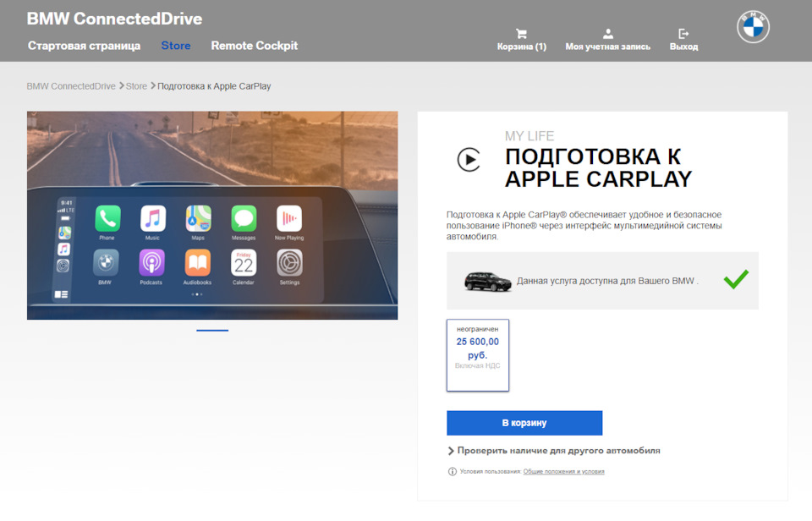The width and height of the screenshot is (812, 521).
Task: Open Общие положения и условия link
Action: (563, 471)
